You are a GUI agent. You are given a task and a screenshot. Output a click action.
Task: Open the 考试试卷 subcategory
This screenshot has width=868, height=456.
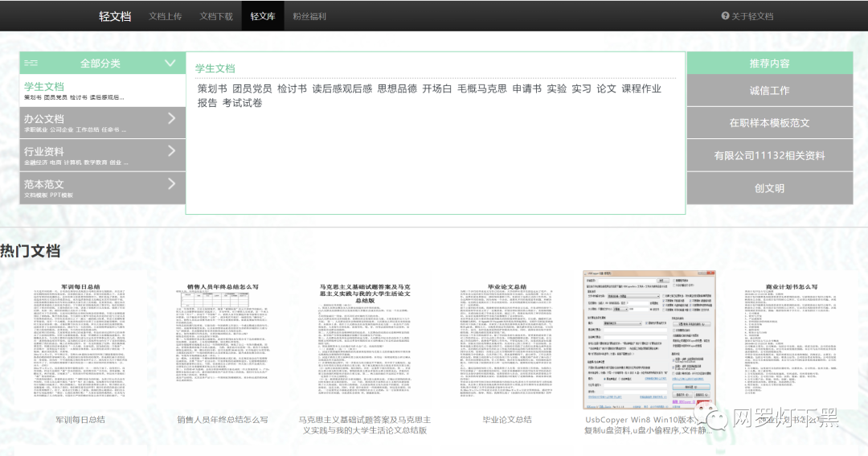click(x=242, y=103)
